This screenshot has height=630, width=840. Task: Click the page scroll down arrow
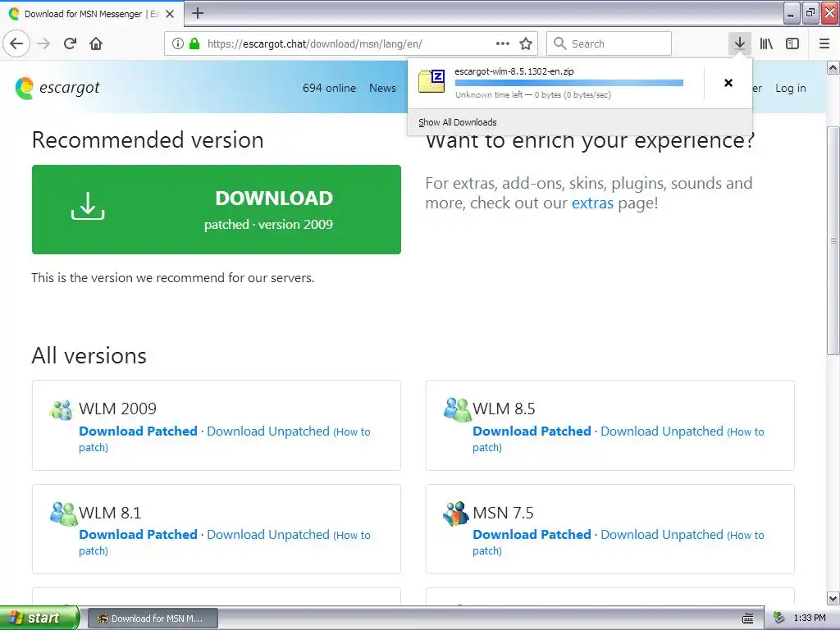(833, 598)
